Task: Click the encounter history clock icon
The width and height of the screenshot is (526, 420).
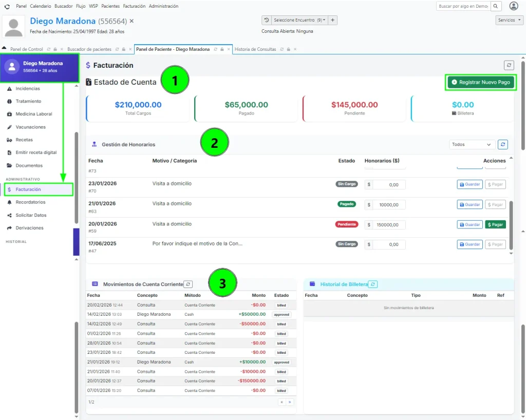Action: coord(267,20)
